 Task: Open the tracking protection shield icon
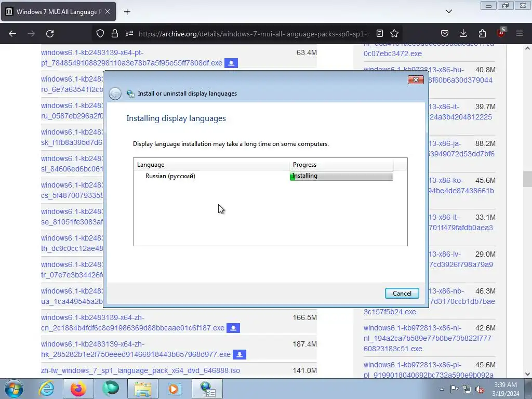100,33
